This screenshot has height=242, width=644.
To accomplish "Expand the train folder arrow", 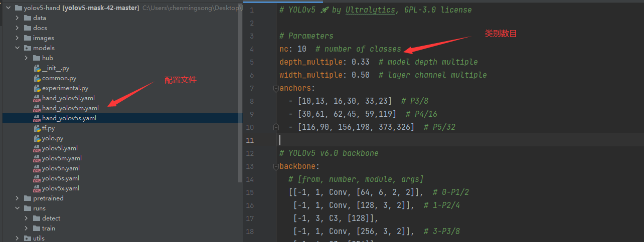I will coord(27,228).
